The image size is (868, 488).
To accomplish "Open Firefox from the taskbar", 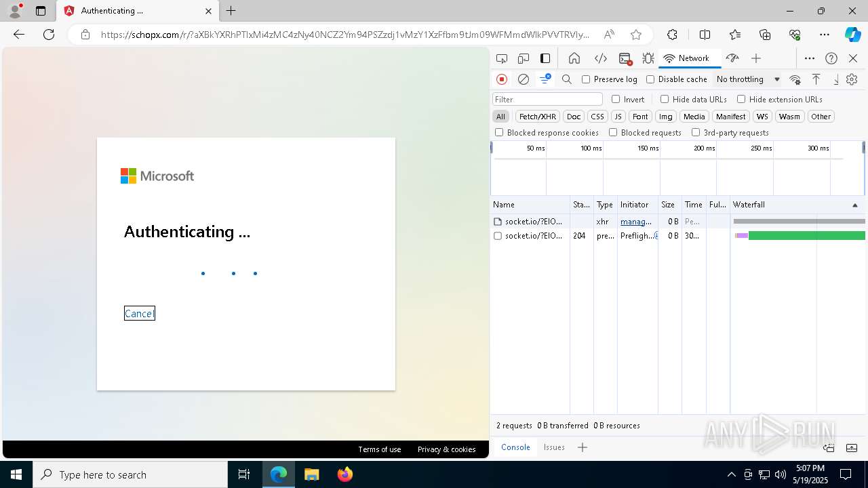I will (345, 474).
